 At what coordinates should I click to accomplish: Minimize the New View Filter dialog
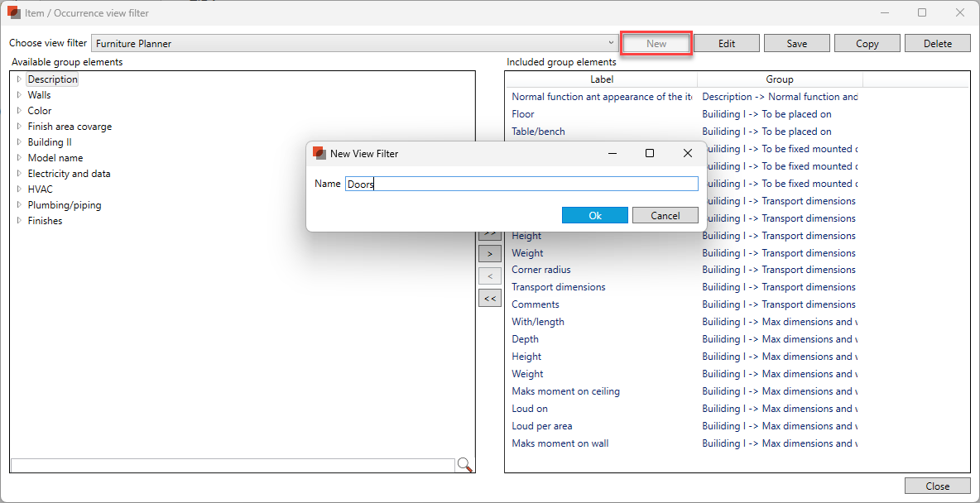point(612,153)
